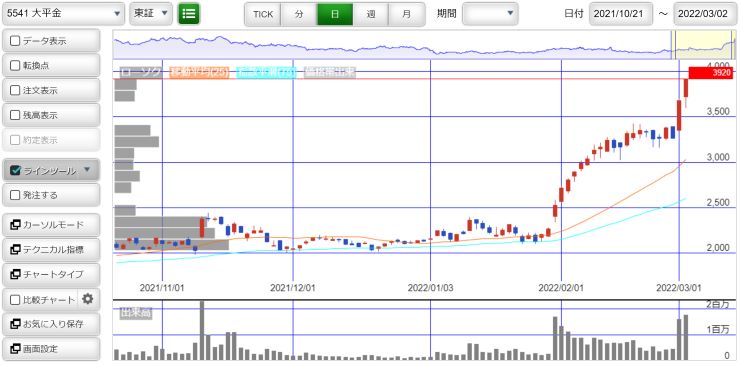Image resolution: width=740 pixels, height=366 pixels.
Task: Open the 東証 exchange dropdown
Action: [151, 14]
